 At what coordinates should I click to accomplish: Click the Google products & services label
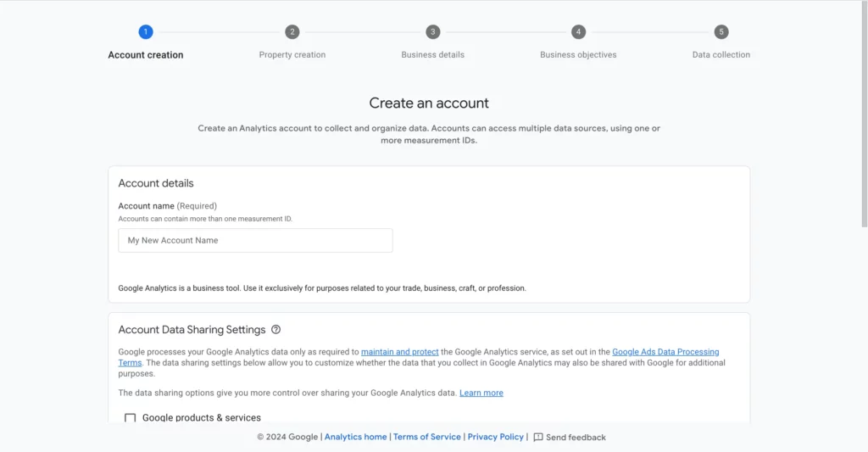click(202, 418)
